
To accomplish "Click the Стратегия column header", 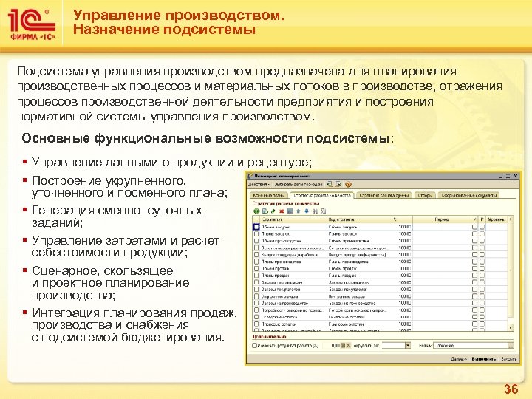I will coord(294,219).
